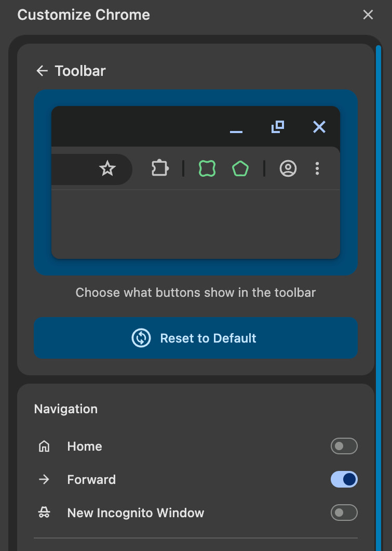Click the green squircle toolbar icon
The height and width of the screenshot is (551, 392).
tap(207, 168)
